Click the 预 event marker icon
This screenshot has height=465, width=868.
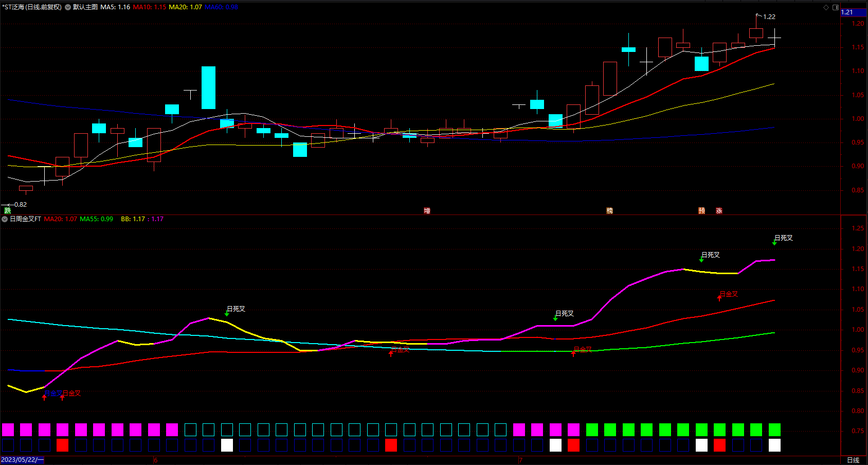701,211
